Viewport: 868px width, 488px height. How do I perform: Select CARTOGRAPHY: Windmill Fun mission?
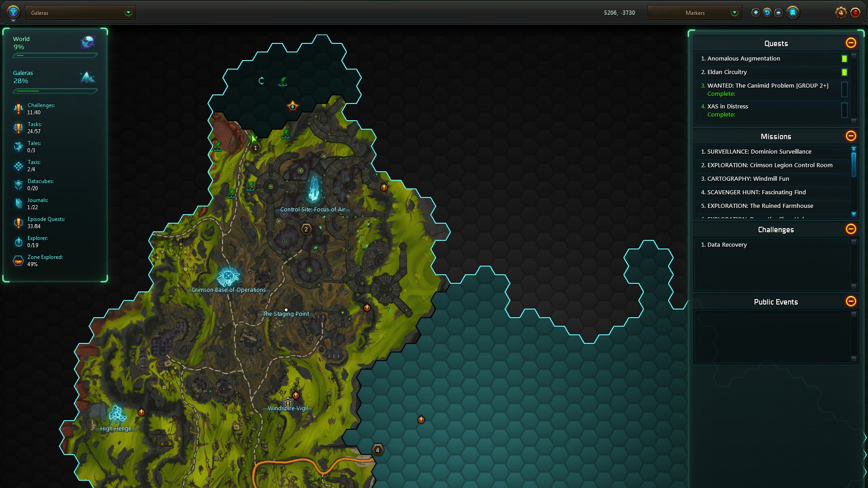(x=772, y=179)
